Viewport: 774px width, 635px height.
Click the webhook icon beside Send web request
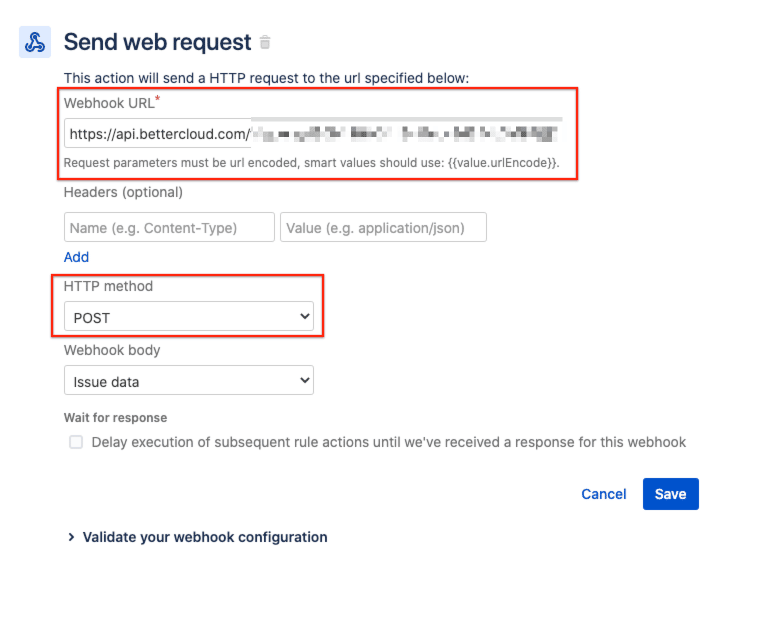[35, 42]
